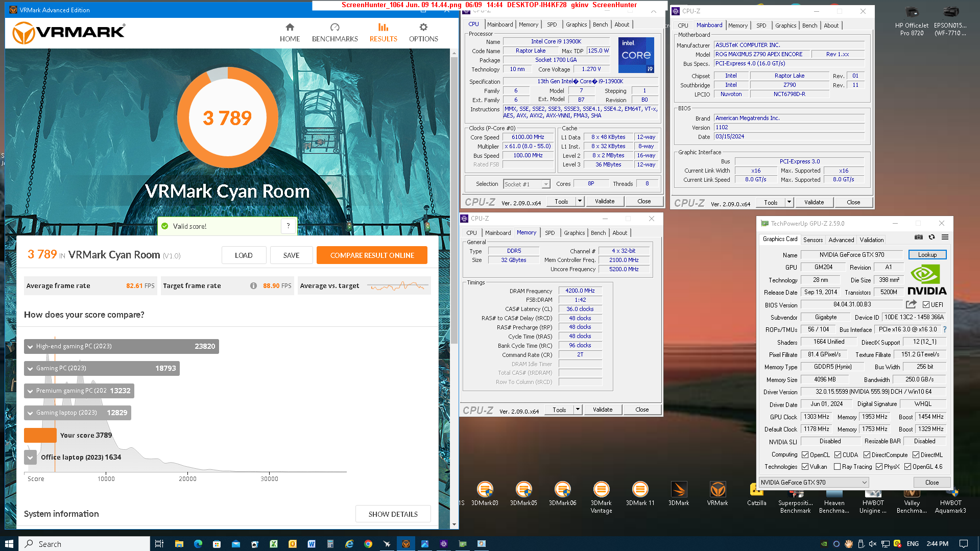Open Advanced tab in GPU-Z
This screenshot has width=980, height=551.
(x=841, y=239)
